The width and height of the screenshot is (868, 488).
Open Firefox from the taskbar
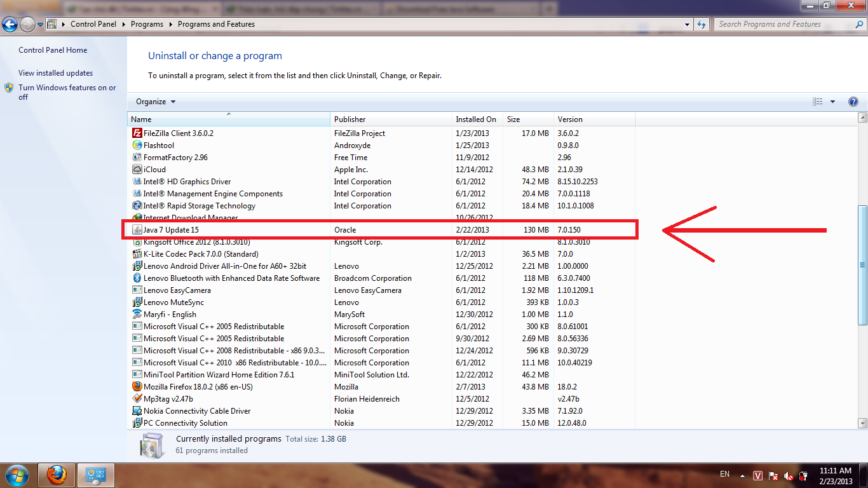point(57,475)
